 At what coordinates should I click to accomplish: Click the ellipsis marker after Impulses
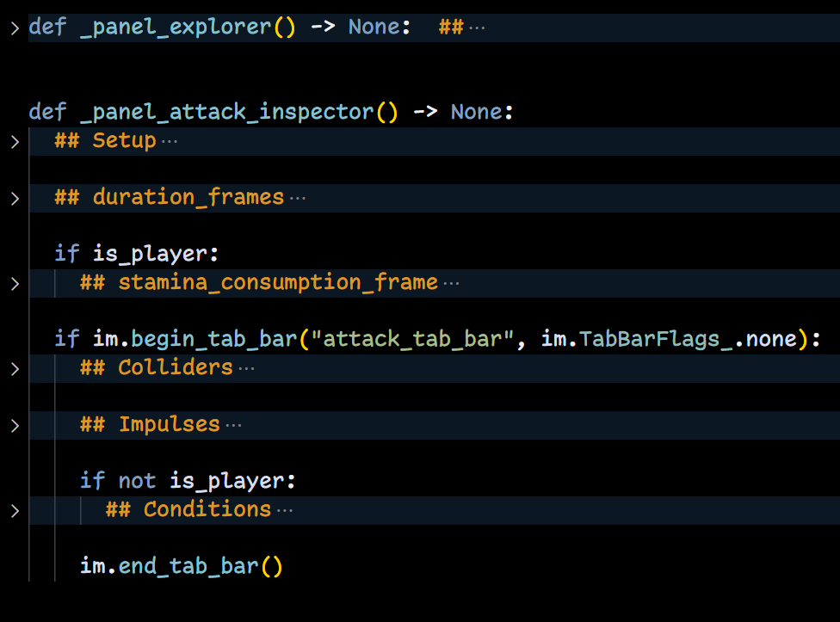(x=233, y=425)
